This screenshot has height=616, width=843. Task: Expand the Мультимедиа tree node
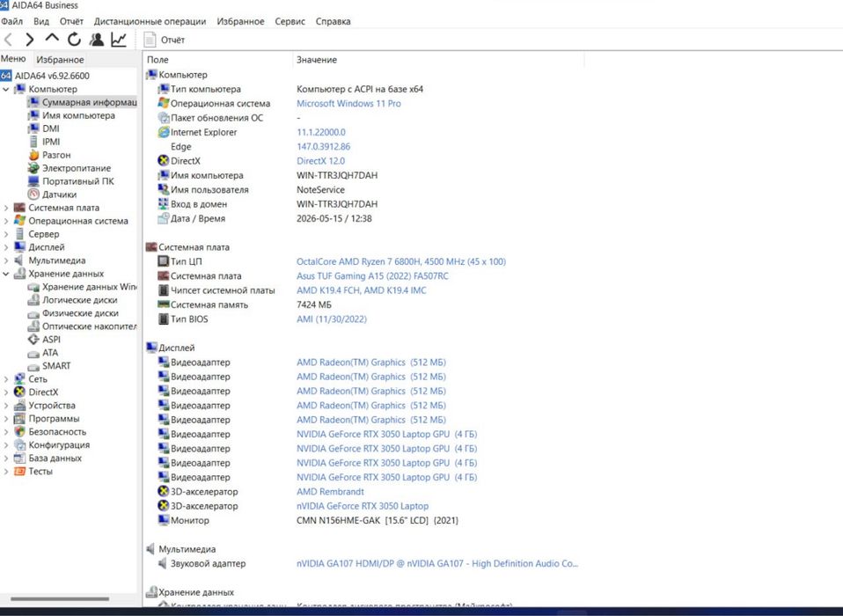pos(6,260)
